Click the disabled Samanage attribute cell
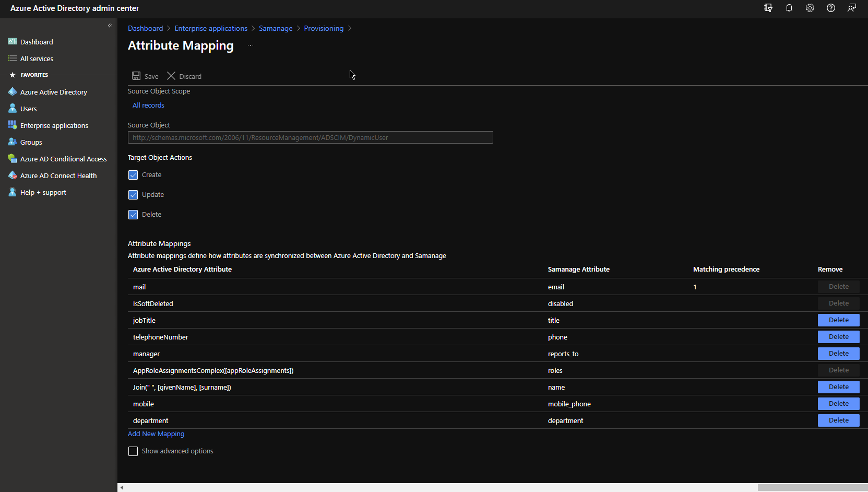Image resolution: width=868 pixels, height=492 pixels. (x=561, y=303)
